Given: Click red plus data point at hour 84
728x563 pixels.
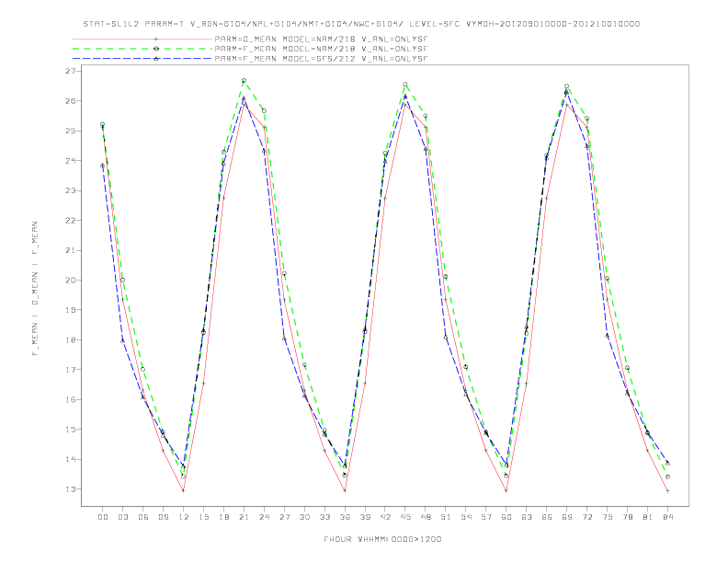Looking at the screenshot, I should 667,490.
